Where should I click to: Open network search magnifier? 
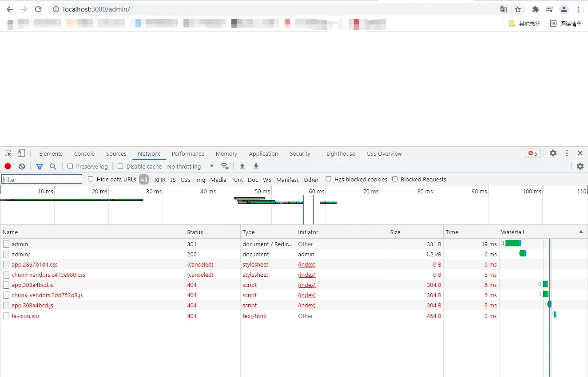tap(53, 166)
